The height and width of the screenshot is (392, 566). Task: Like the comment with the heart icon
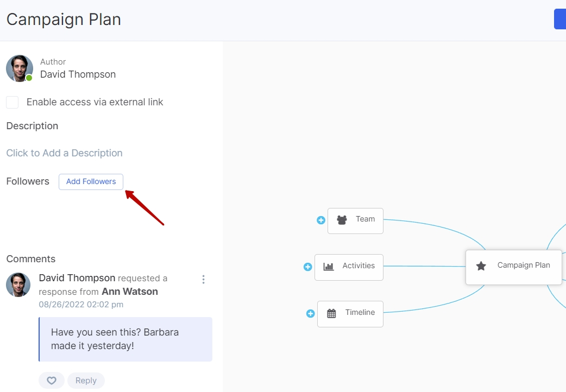[x=52, y=381]
